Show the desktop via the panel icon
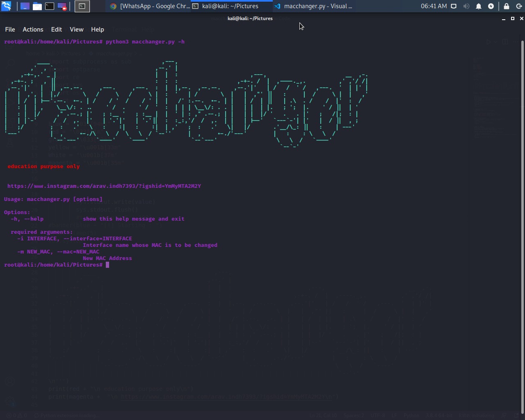 click(25, 6)
